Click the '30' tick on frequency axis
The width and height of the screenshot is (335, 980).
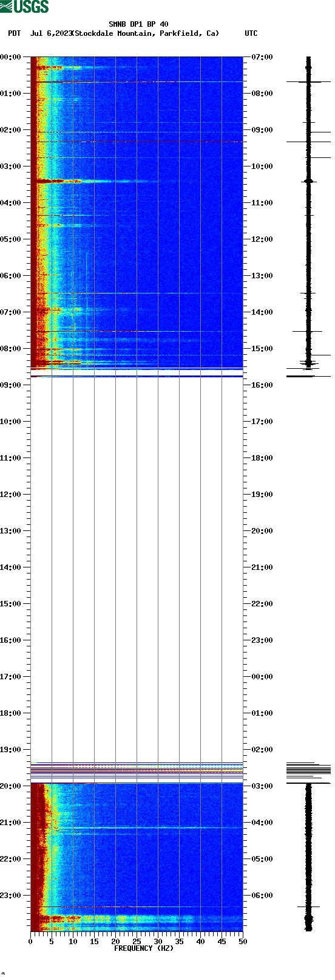(158, 942)
